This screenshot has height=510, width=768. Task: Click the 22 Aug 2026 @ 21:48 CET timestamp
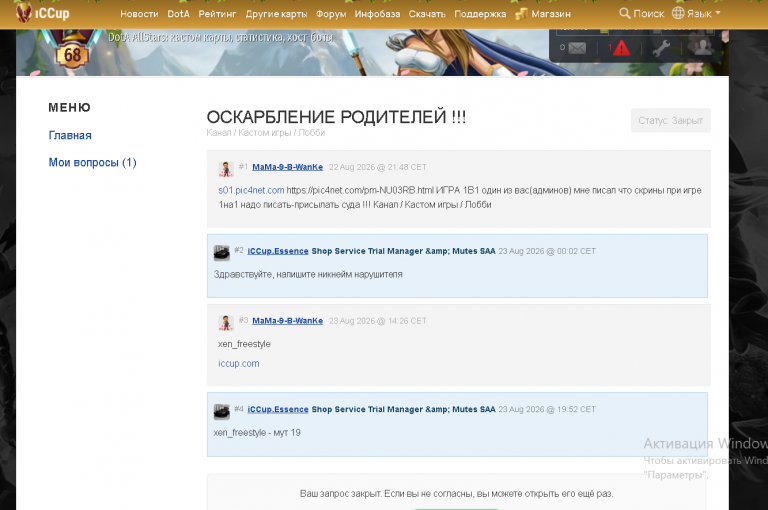(378, 167)
